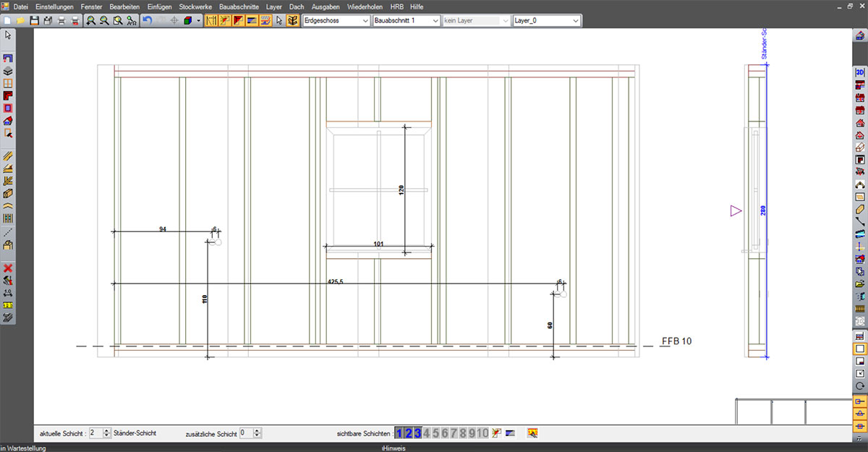Expand the Bauabschnitt 1 dropdown
868x452 pixels.
coord(406,21)
